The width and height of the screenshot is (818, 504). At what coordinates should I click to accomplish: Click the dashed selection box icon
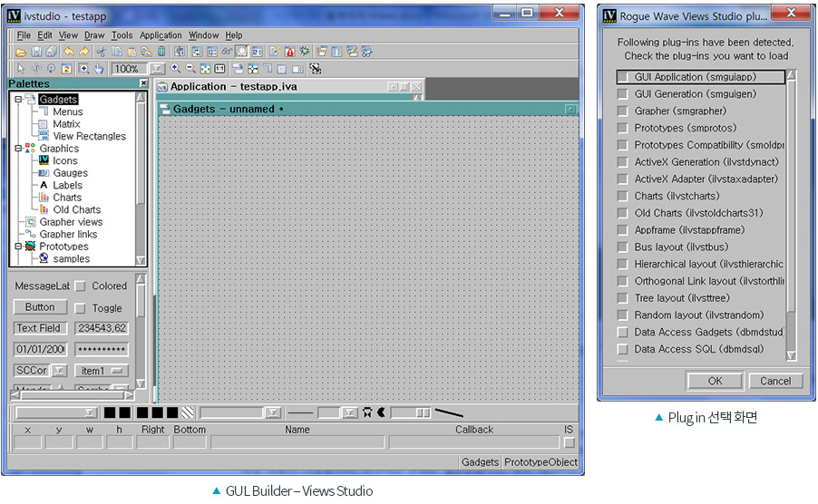[x=315, y=68]
